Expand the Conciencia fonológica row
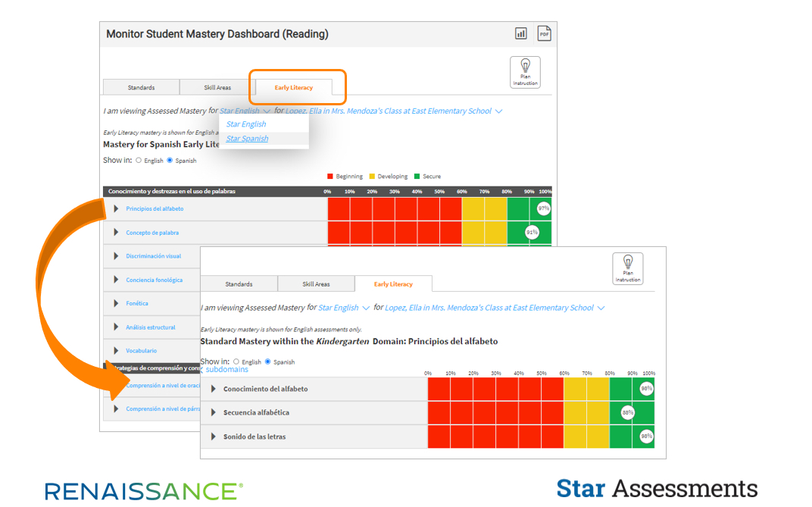 click(x=116, y=280)
